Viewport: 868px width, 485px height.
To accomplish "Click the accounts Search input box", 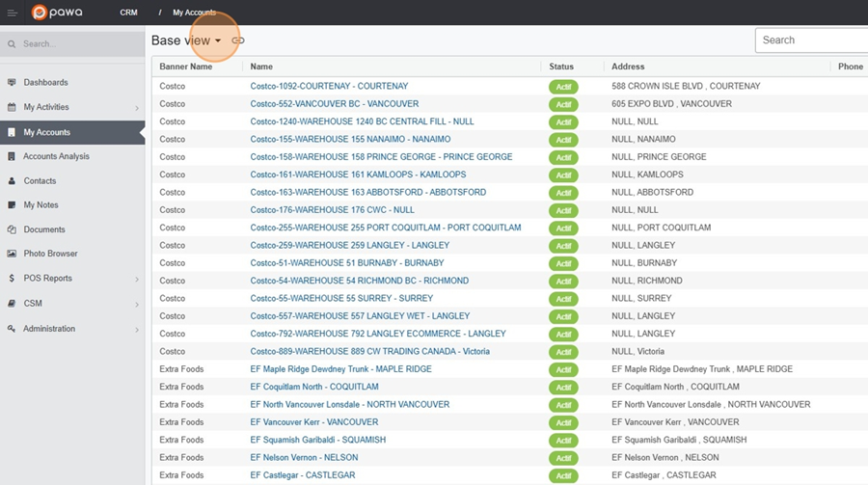I will pyautogui.click(x=811, y=40).
